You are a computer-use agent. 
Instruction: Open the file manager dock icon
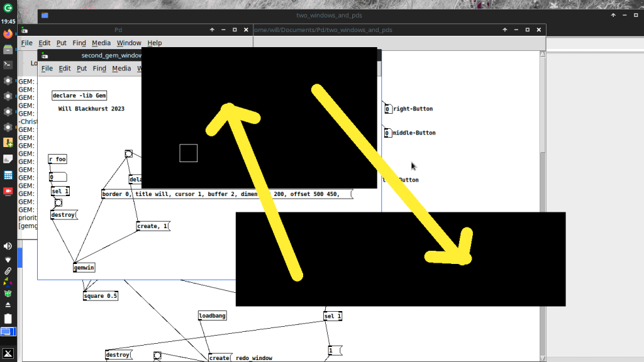[8, 49]
